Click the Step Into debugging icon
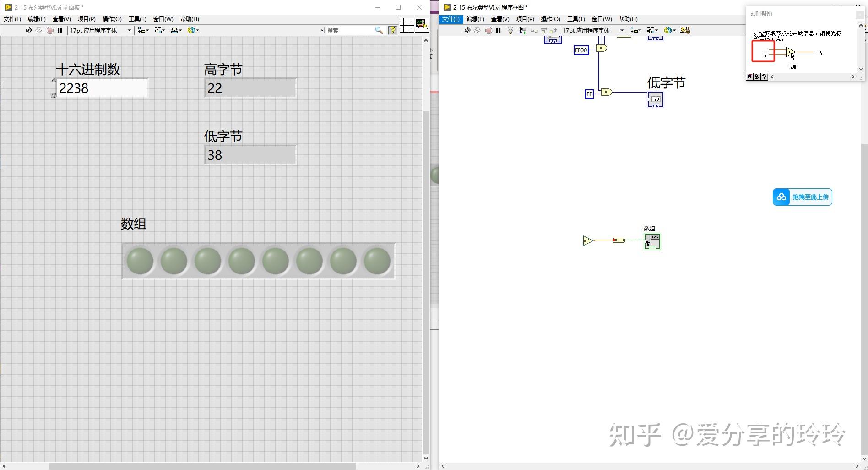Screen dimensions: 868x470 tap(533, 30)
